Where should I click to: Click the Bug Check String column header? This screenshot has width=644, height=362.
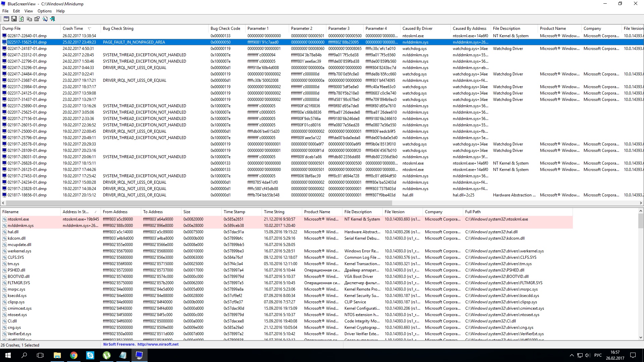(118, 28)
